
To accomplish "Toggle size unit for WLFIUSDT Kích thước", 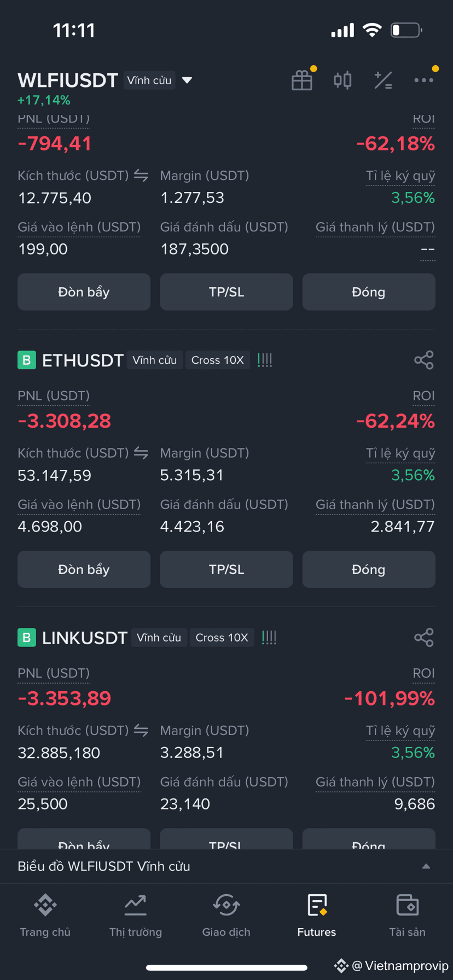I will point(141,176).
